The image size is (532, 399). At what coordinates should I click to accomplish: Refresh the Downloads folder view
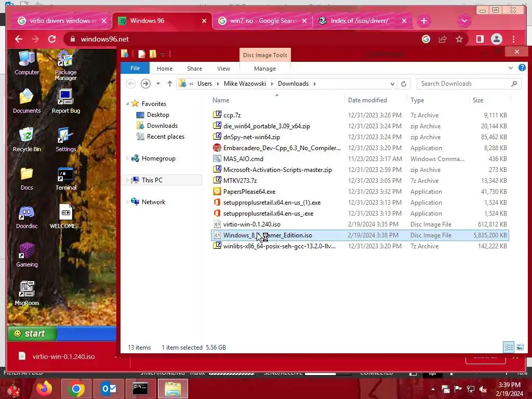pyautogui.click(x=403, y=84)
